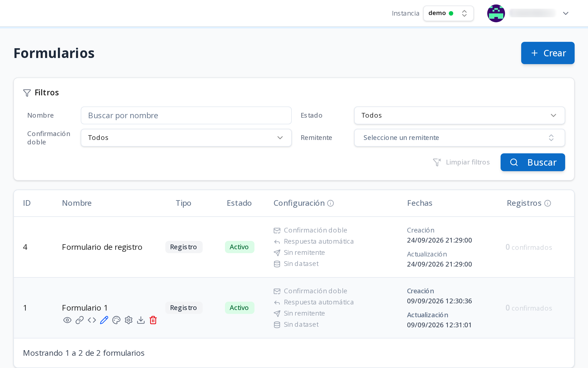This screenshot has width=588, height=368.
Task: Open the Remitente selector
Action: [x=459, y=138]
